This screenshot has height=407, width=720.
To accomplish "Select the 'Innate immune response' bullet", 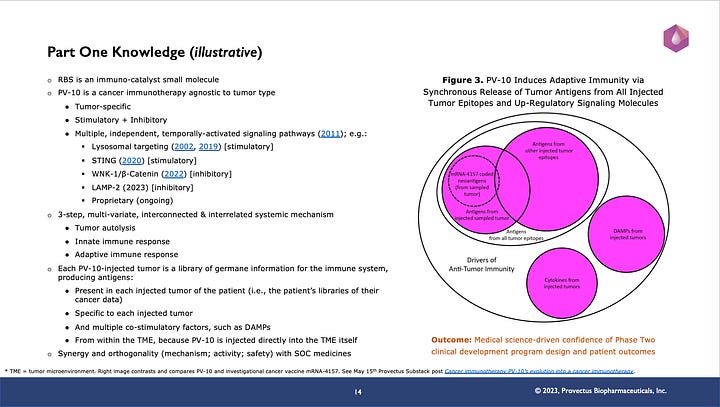I will [122, 242].
